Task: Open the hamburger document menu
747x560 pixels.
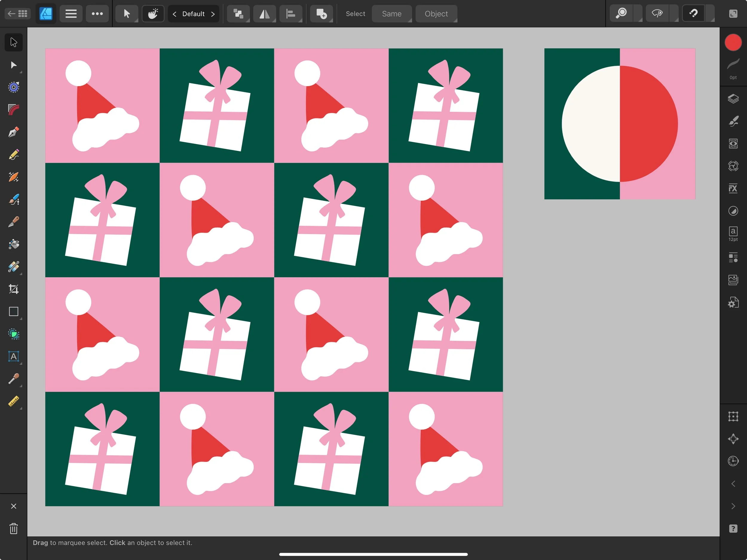Action: [71, 13]
